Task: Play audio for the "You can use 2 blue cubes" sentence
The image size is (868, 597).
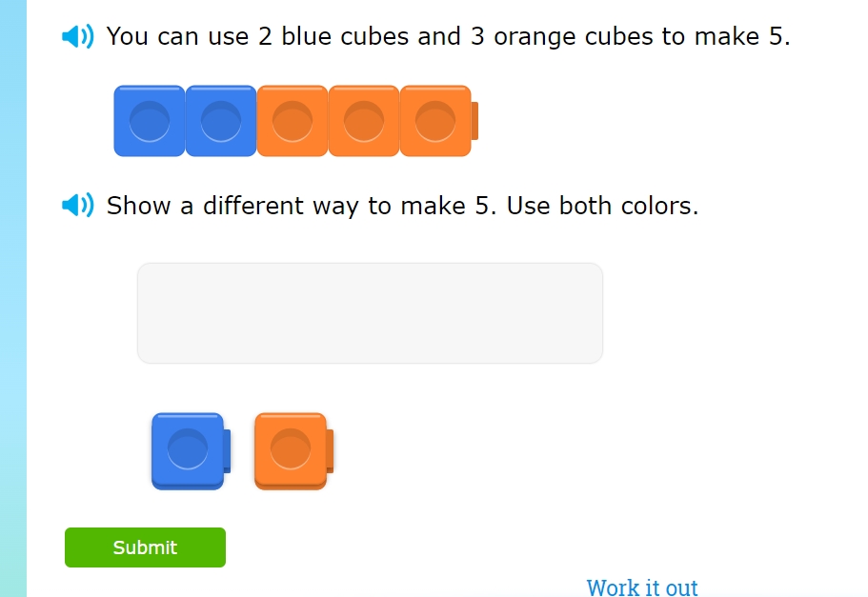Action: tap(77, 37)
